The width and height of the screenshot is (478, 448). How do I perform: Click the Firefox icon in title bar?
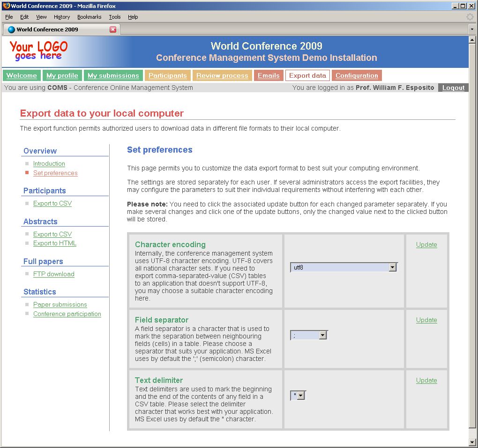6,6
